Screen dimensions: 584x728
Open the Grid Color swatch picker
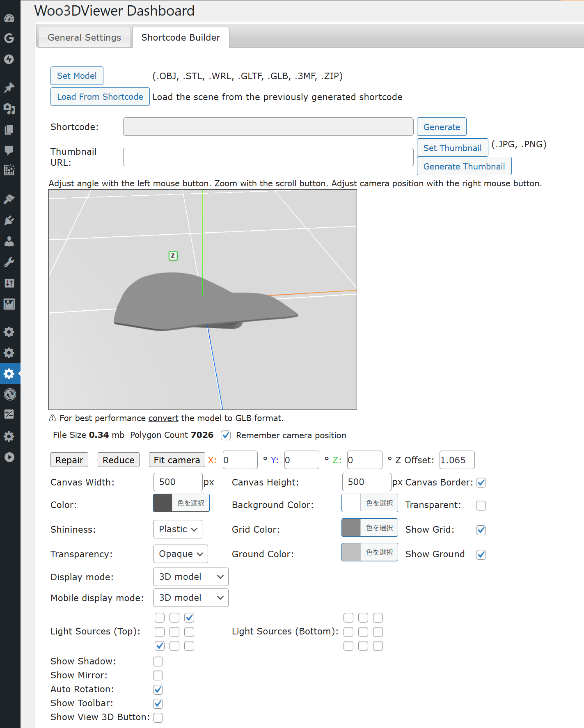click(370, 528)
